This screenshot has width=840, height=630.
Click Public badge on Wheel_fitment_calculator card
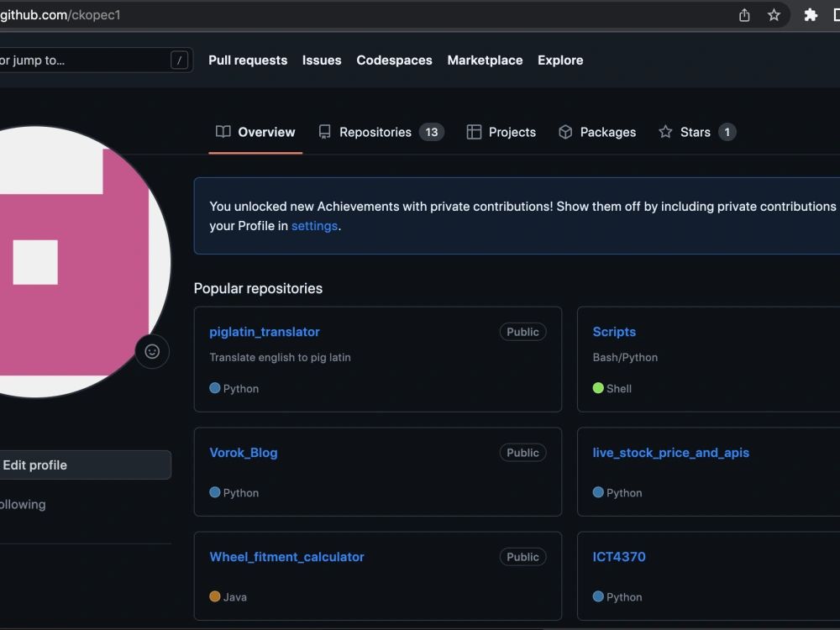point(522,557)
